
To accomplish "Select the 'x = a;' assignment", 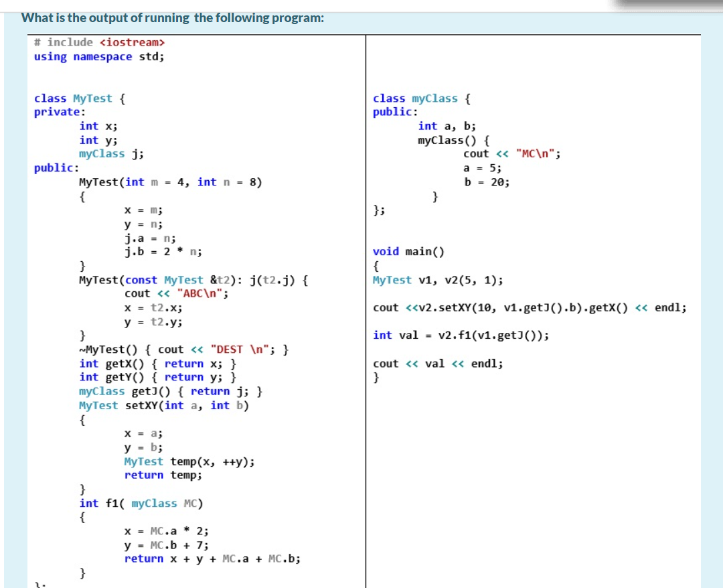I will click(143, 433).
